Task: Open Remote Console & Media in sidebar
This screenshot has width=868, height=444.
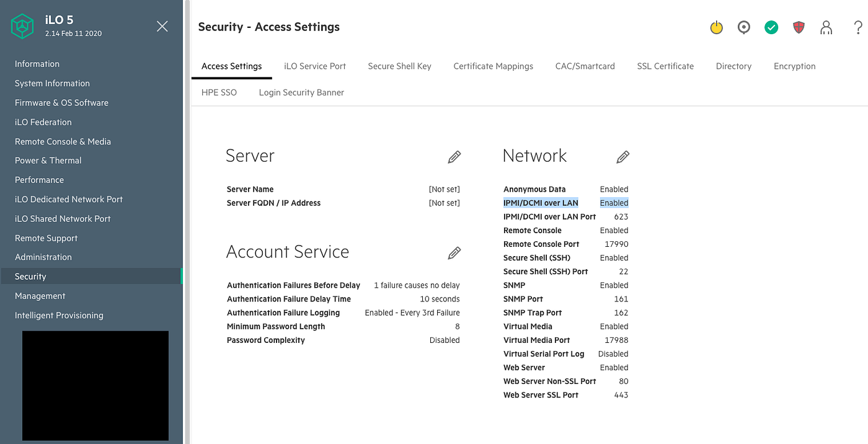Action: (x=63, y=141)
